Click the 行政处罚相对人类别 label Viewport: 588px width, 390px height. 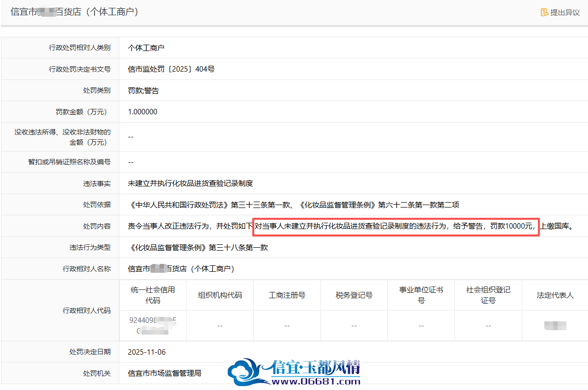coord(80,48)
